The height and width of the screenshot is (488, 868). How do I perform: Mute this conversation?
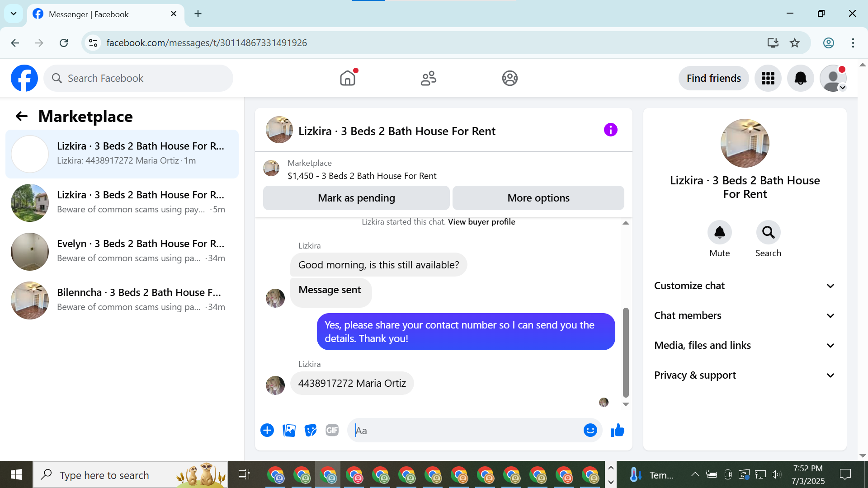[x=719, y=233]
